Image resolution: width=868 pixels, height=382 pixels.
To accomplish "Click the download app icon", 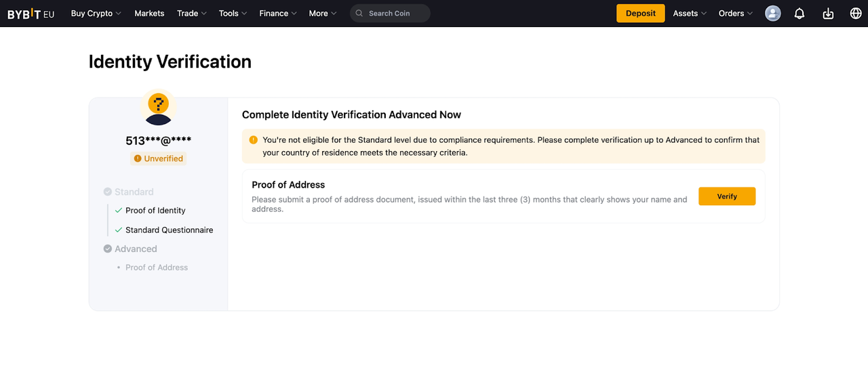I will pyautogui.click(x=828, y=14).
